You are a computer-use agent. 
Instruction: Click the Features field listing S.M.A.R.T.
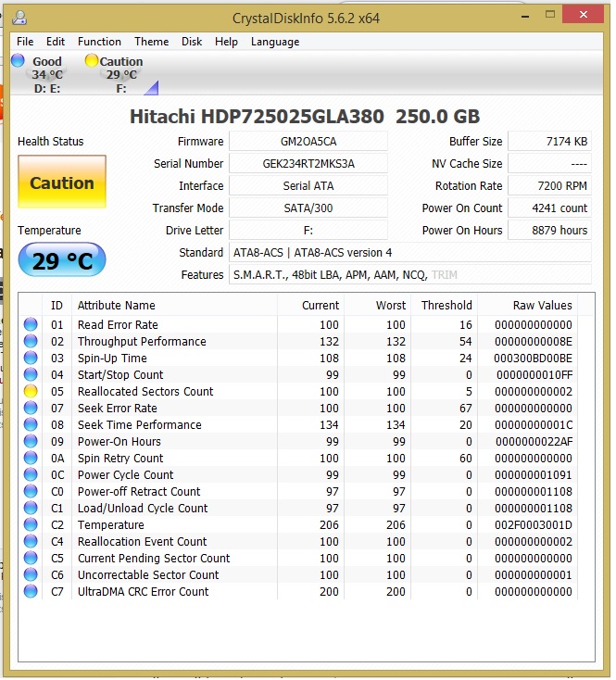click(x=410, y=275)
